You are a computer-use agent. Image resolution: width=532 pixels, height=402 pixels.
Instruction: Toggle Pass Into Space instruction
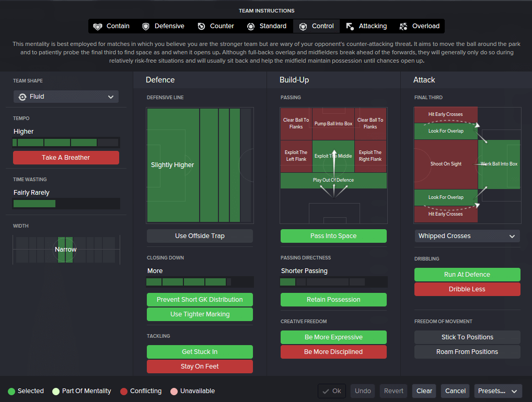[x=333, y=236]
